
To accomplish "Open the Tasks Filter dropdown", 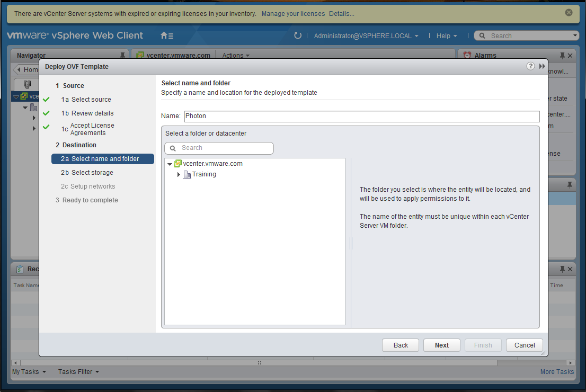I will click(x=78, y=372).
